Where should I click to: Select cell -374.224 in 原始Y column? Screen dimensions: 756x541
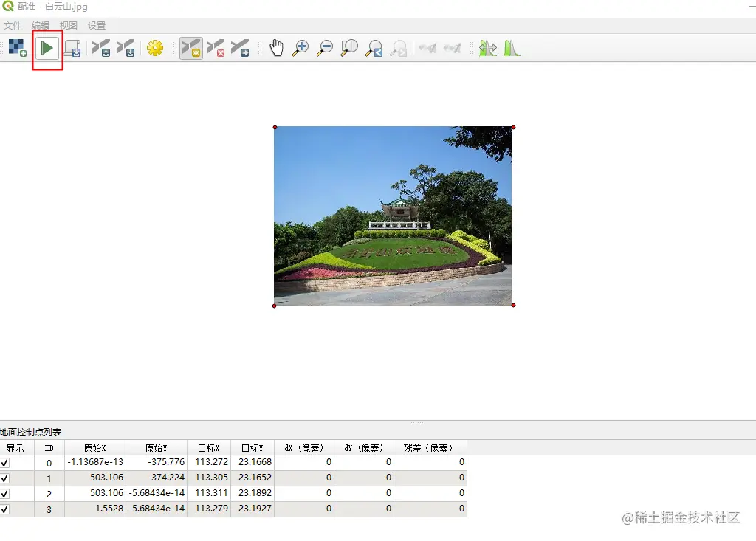157,478
